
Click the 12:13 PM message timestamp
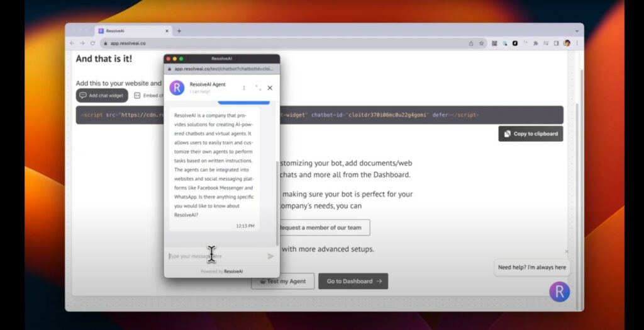click(x=245, y=226)
